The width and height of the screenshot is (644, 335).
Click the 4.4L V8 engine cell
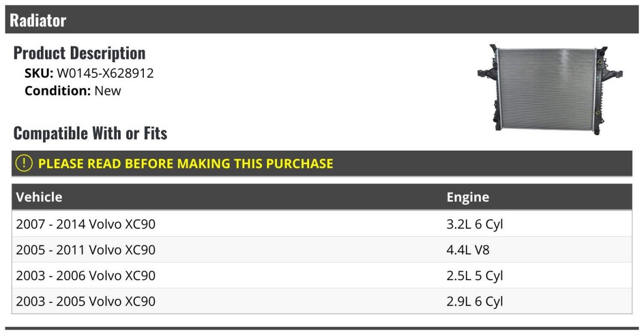tap(468, 250)
